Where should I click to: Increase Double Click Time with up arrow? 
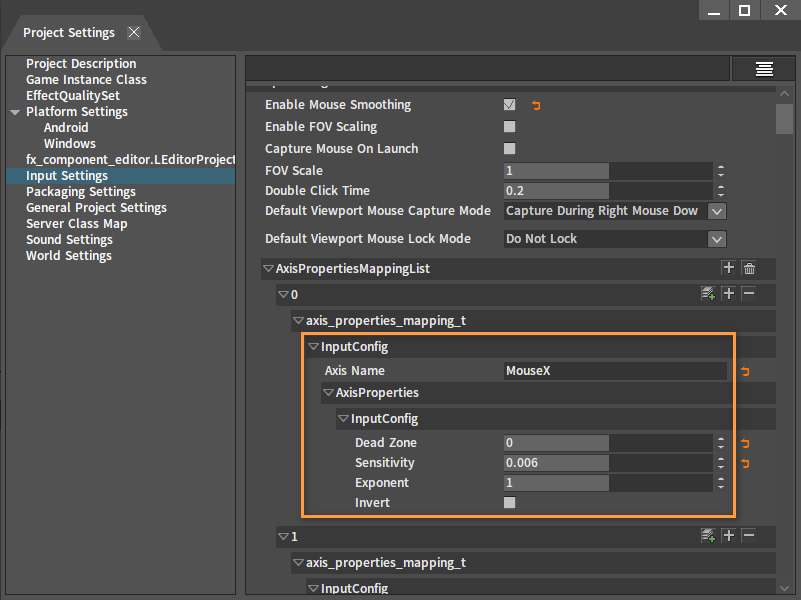[x=721, y=187]
